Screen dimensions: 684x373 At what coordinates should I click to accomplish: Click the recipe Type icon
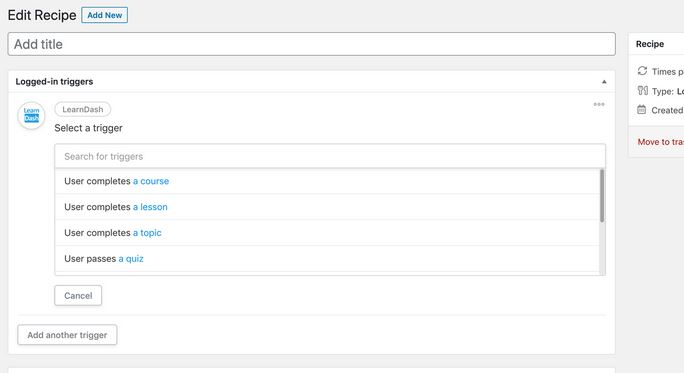(x=643, y=90)
